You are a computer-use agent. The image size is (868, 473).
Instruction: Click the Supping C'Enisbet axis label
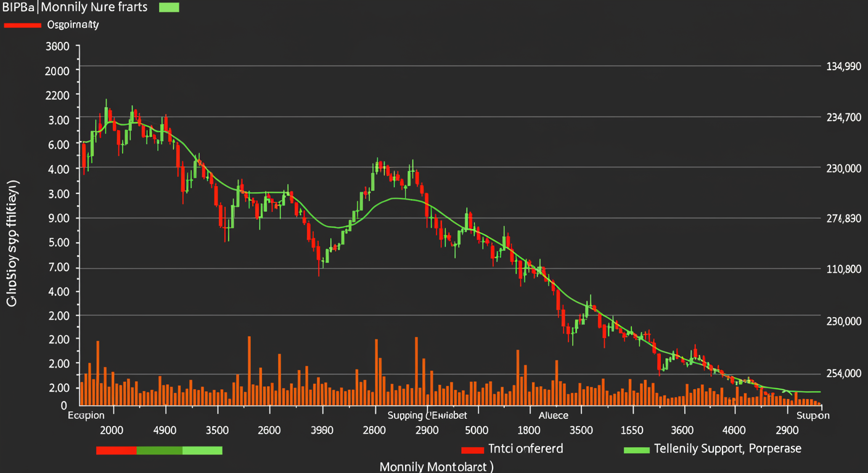point(427,415)
